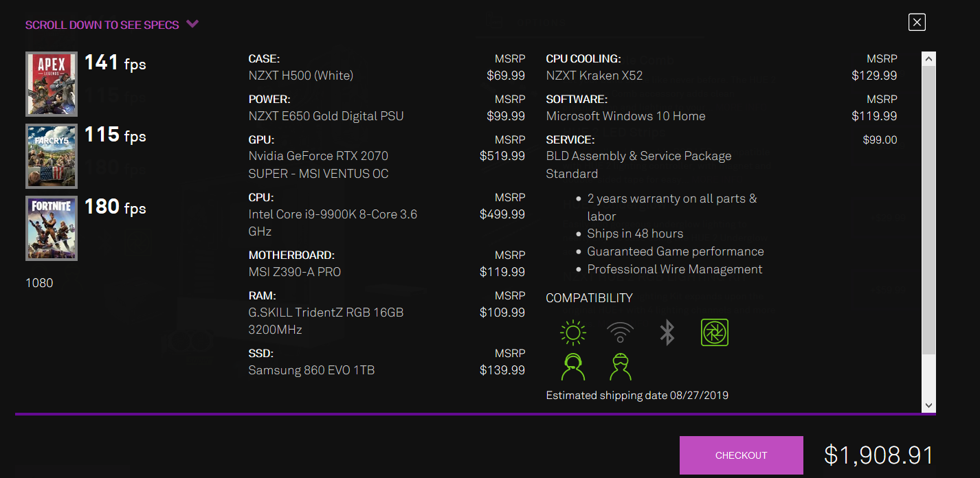This screenshot has width=980, height=478.
Task: Select BLD Assembly & Service Package Standard
Action: (639, 165)
